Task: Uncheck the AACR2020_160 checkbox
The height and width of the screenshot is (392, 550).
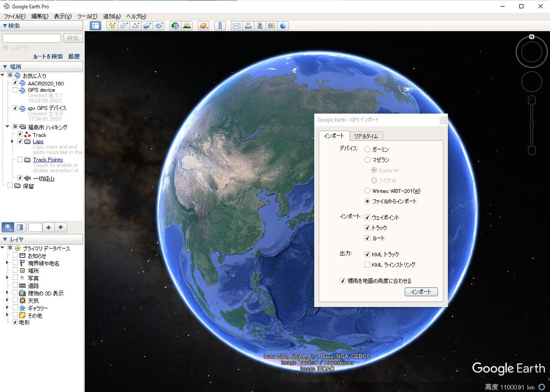Action: [x=15, y=82]
